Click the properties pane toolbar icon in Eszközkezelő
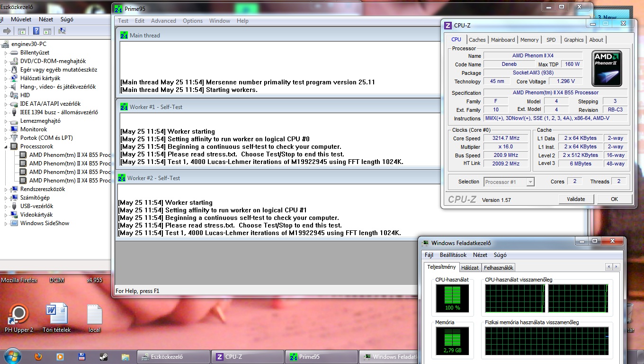 47,31
